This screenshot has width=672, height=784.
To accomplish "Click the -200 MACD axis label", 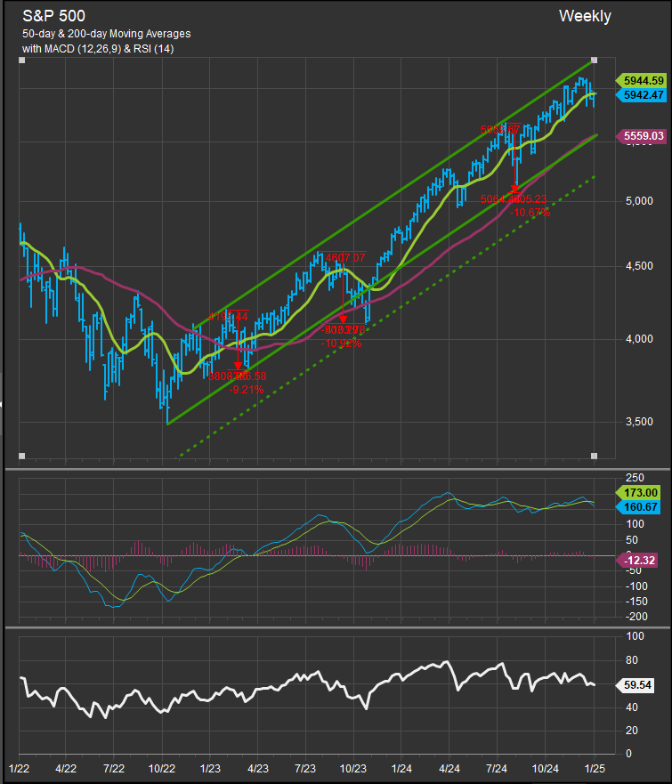I will [636, 617].
